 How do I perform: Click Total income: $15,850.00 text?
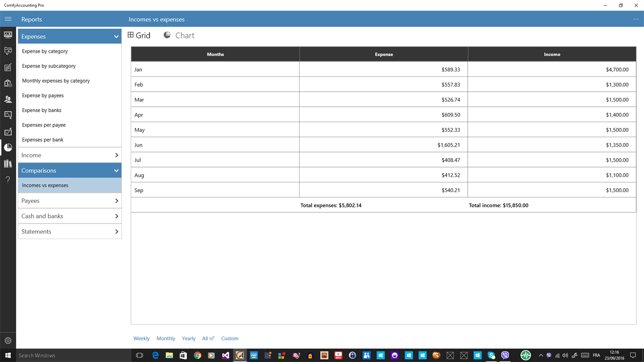coord(499,205)
